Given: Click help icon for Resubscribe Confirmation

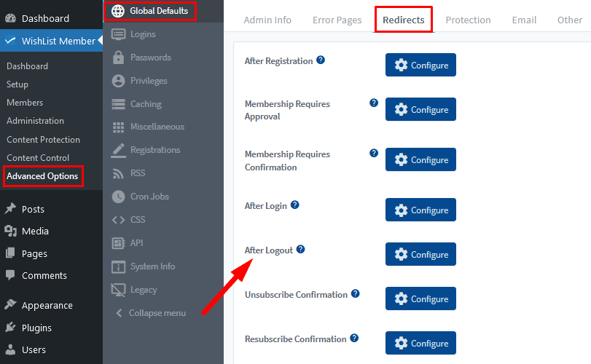Looking at the screenshot, I should (x=354, y=339).
